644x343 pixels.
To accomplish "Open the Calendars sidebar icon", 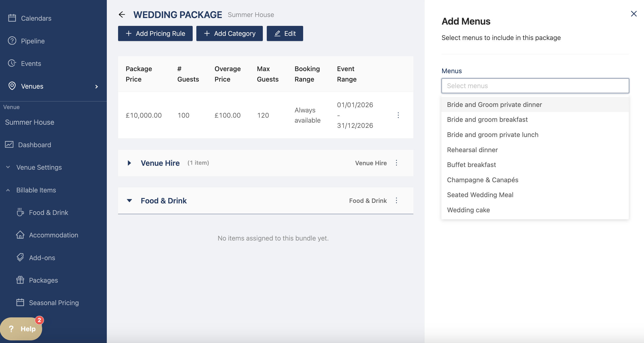I will (12, 18).
